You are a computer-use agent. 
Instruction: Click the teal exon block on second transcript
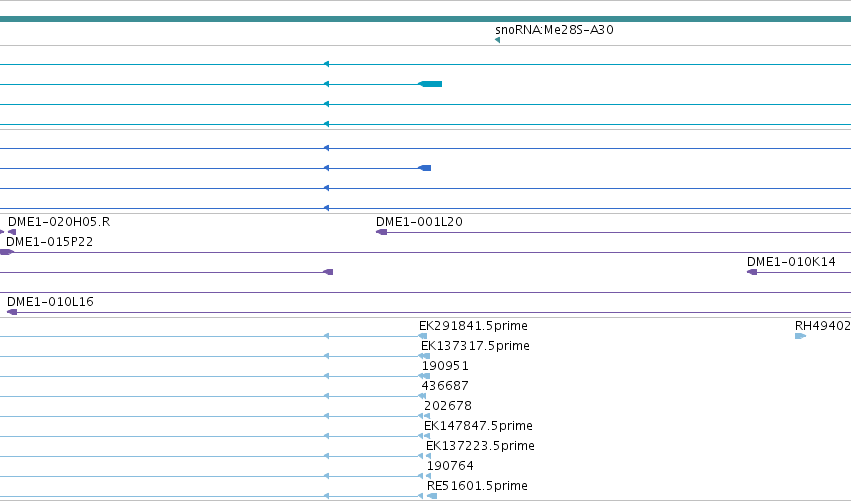(x=430, y=84)
